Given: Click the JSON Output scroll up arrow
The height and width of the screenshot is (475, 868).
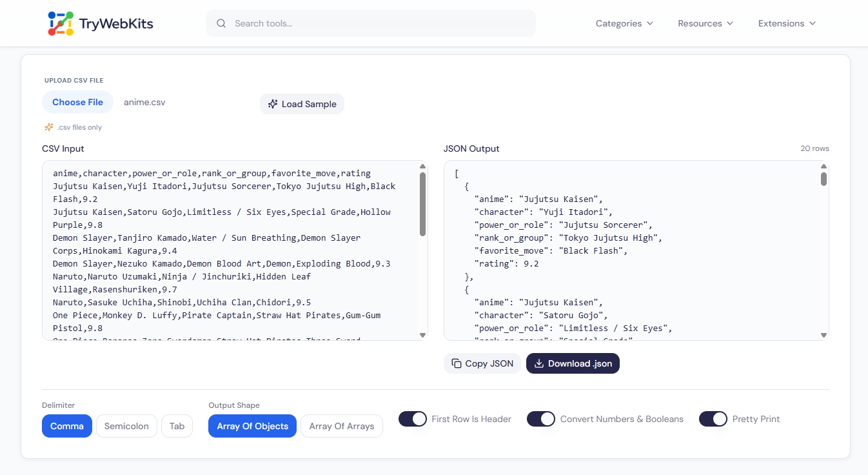Looking at the screenshot, I should pos(824,166).
